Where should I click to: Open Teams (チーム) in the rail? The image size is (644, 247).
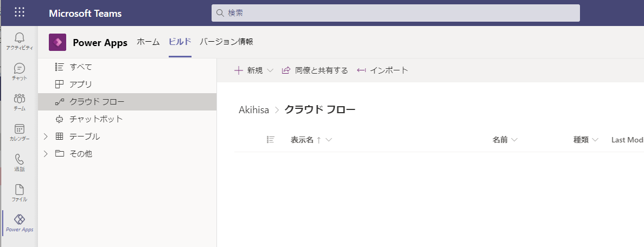point(20,102)
